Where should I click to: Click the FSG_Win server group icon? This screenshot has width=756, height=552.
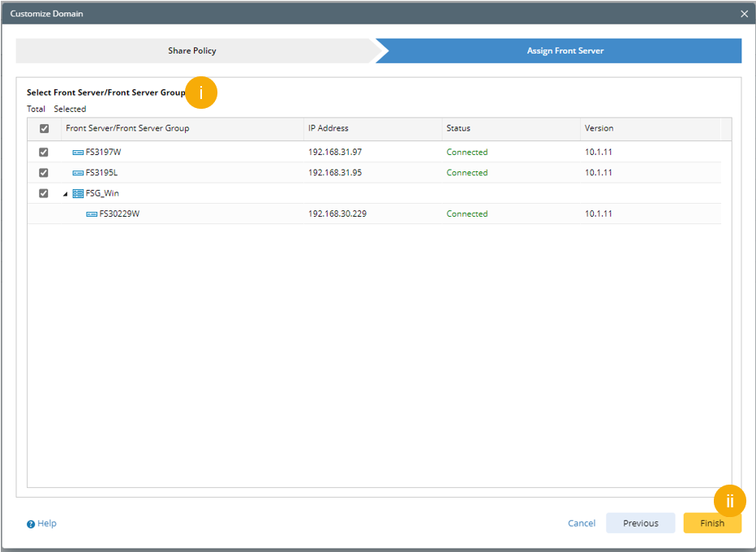78,193
